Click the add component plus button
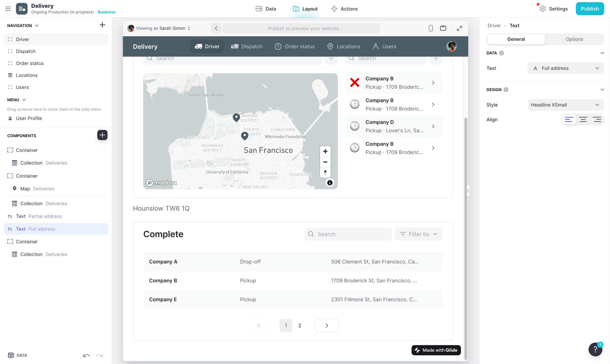 (x=102, y=135)
